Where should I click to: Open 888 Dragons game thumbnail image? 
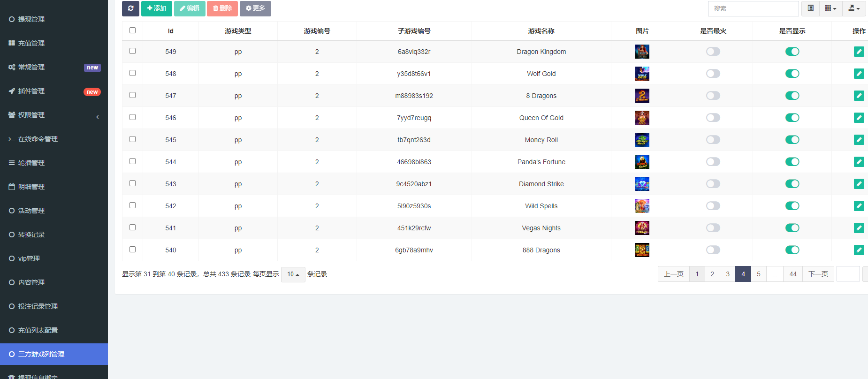click(x=642, y=250)
